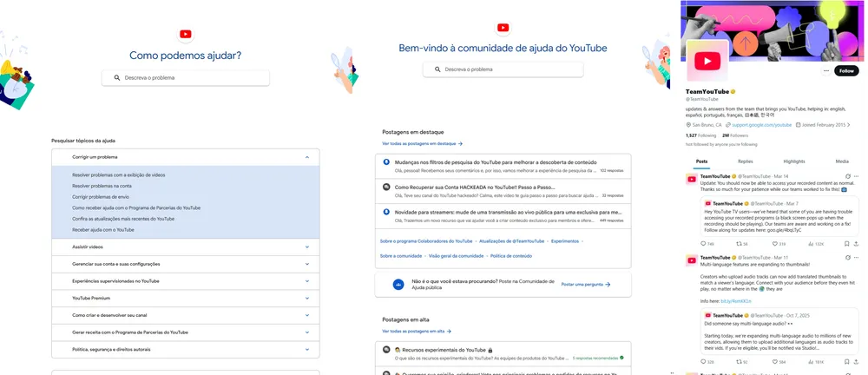This screenshot has height=375, width=868.
Task: Open Grok icon on the Mar 11 post
Action: click(x=847, y=258)
